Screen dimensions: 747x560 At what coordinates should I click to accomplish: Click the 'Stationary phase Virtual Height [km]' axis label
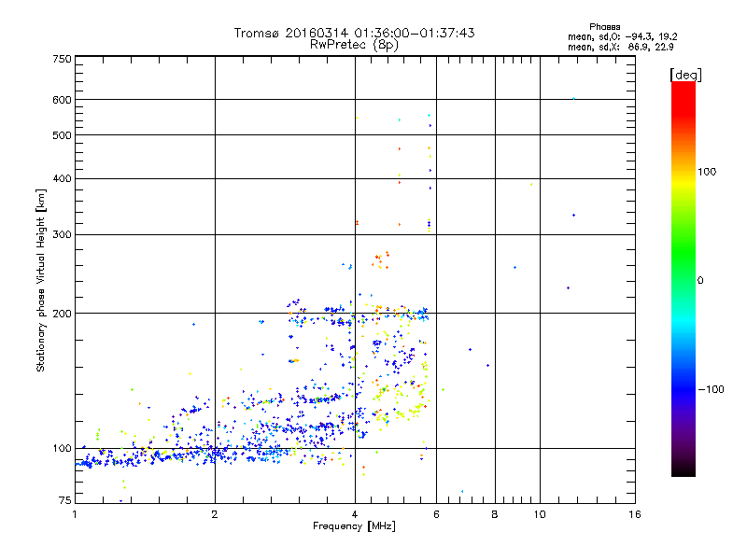tap(40, 280)
